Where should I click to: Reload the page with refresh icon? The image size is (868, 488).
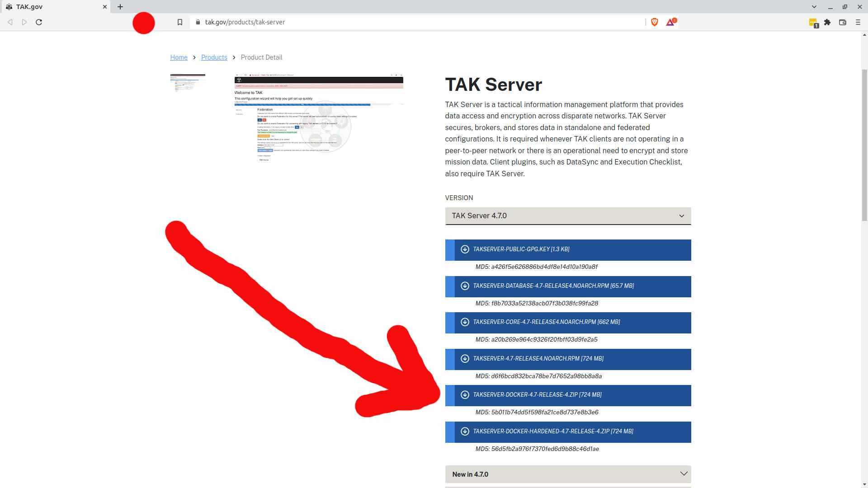[x=39, y=22]
